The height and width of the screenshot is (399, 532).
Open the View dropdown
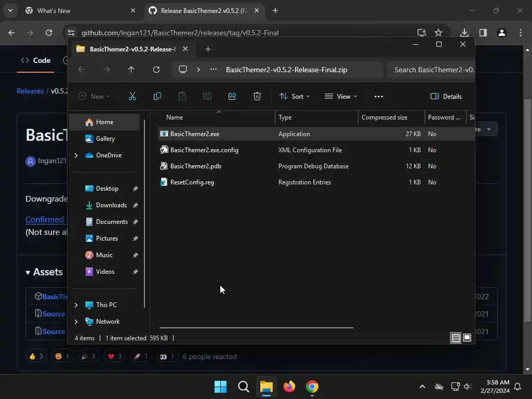341,96
